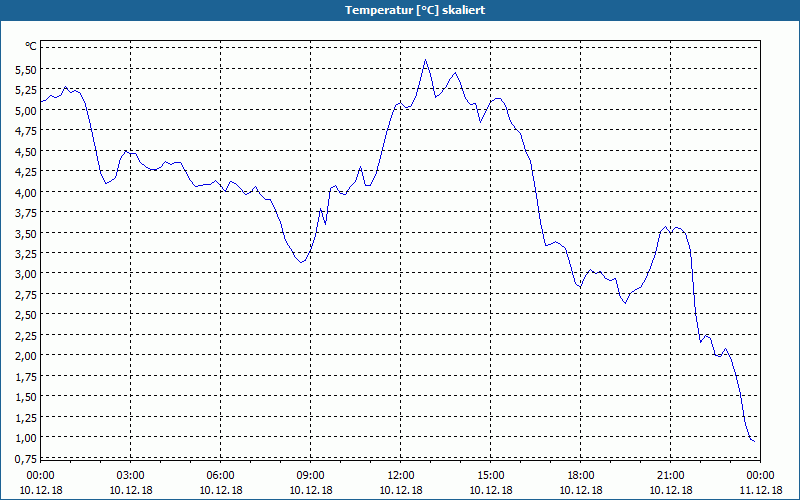800x500 pixels.
Task: Click the temperature peak near 13:00
Action: pos(426,60)
